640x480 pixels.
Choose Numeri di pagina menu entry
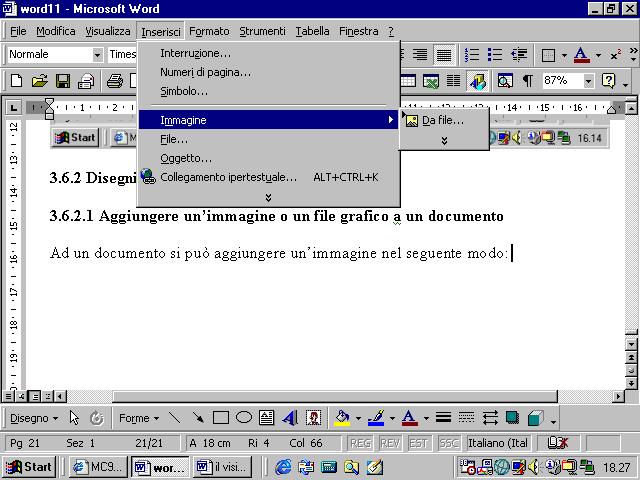click(x=268, y=72)
